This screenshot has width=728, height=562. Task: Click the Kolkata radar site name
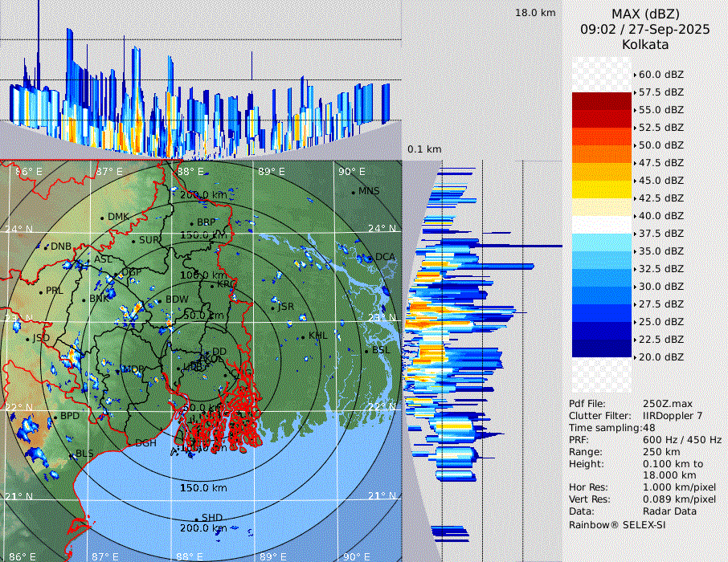pyautogui.click(x=645, y=44)
